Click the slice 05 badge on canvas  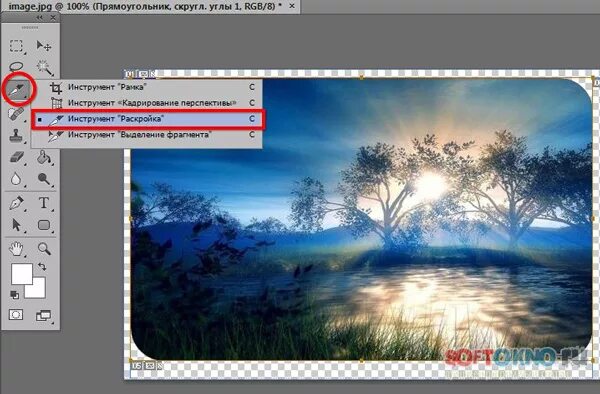click(x=137, y=366)
